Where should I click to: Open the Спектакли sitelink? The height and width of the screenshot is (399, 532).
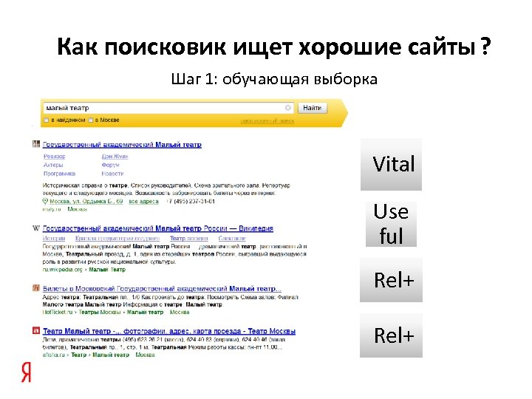click(232, 238)
